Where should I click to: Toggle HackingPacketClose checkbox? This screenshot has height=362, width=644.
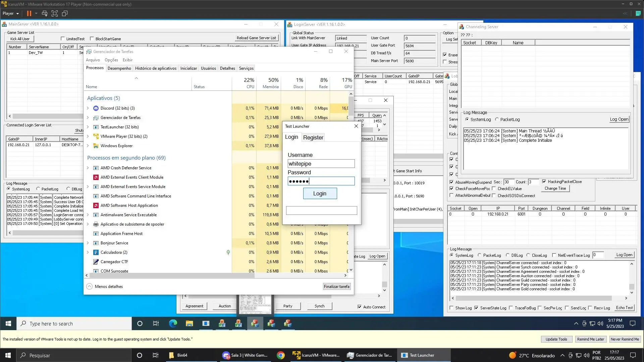click(544, 182)
